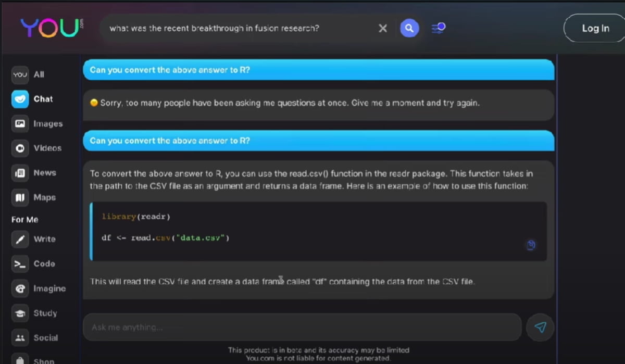Image resolution: width=625 pixels, height=364 pixels.
Task: Select the All tab in sidebar
Action: (x=20, y=74)
